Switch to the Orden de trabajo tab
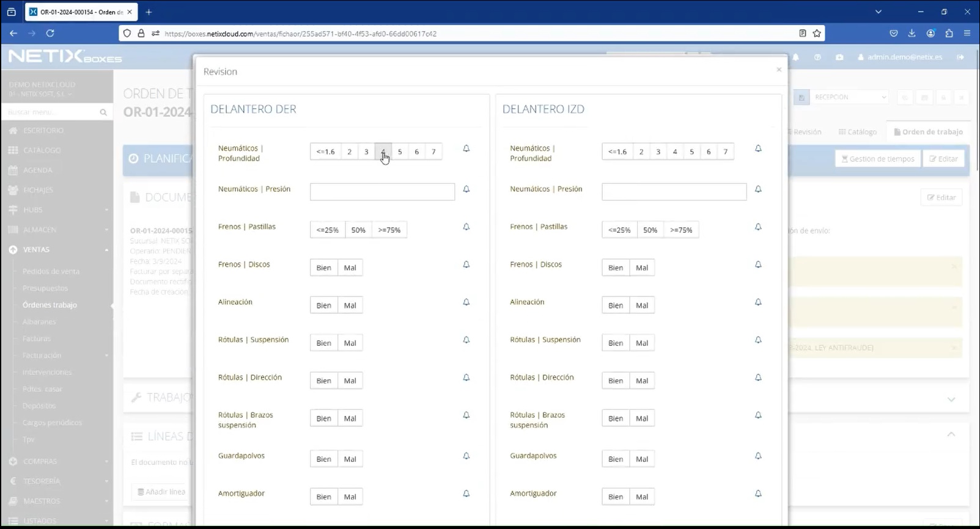The height and width of the screenshot is (529, 980). click(x=928, y=131)
